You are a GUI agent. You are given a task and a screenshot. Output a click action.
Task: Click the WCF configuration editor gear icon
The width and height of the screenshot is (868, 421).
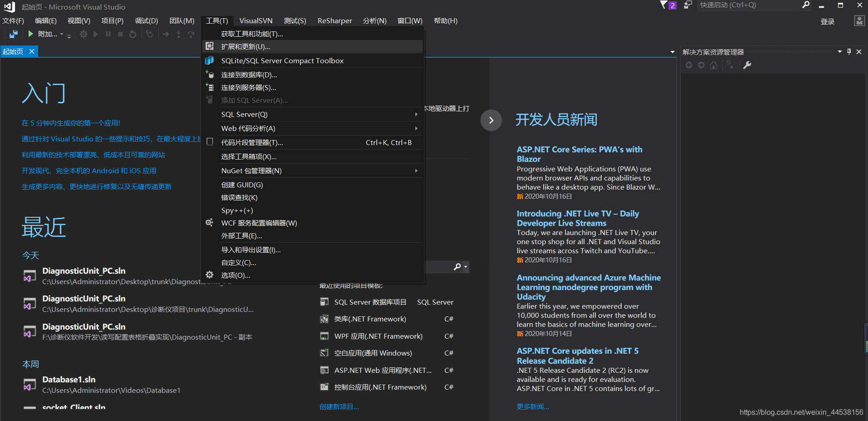point(210,223)
